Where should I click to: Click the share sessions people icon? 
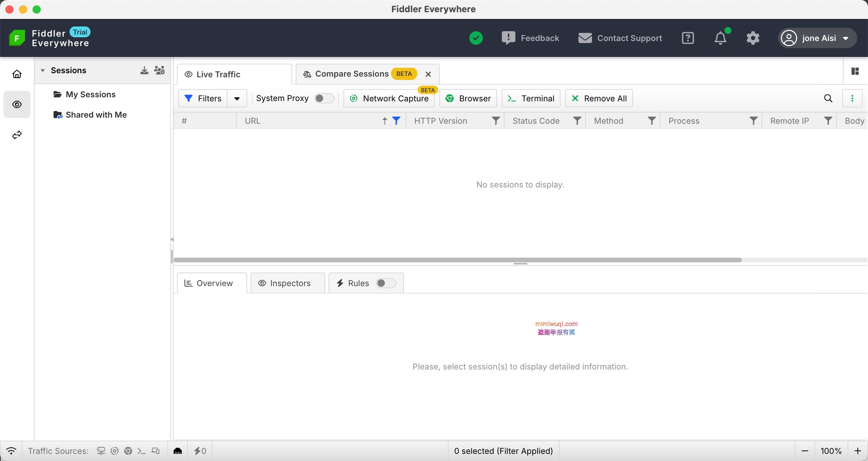tap(159, 70)
